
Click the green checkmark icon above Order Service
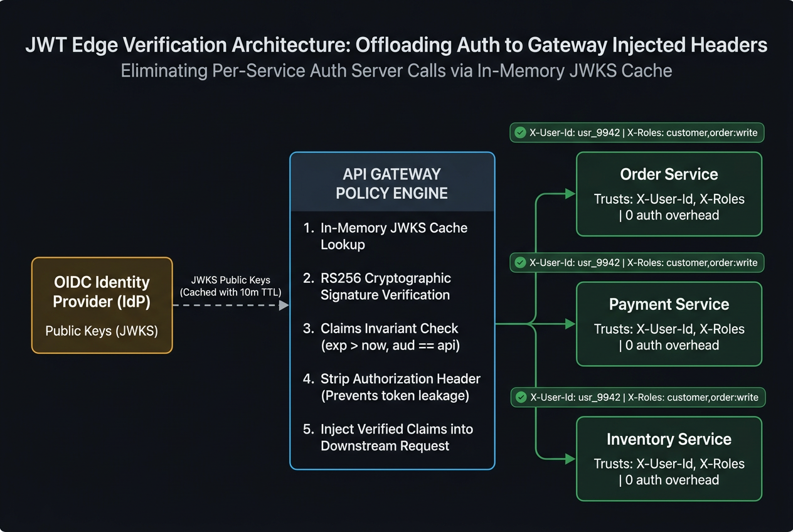point(520,132)
